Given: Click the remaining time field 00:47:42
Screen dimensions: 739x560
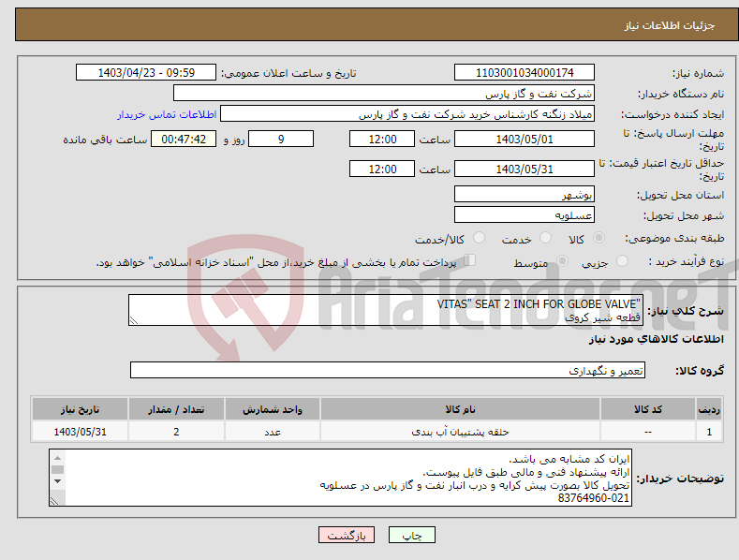Looking at the screenshot, I should 184,139.
